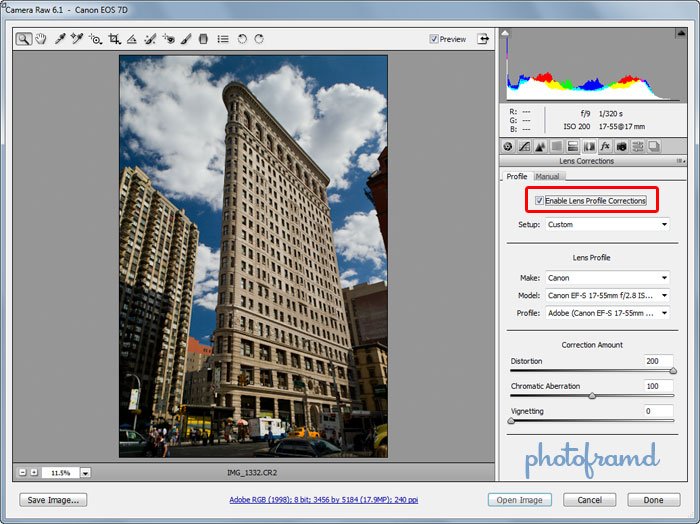The height and width of the screenshot is (524, 700).
Task: Select the Crop tool
Action: (x=114, y=39)
